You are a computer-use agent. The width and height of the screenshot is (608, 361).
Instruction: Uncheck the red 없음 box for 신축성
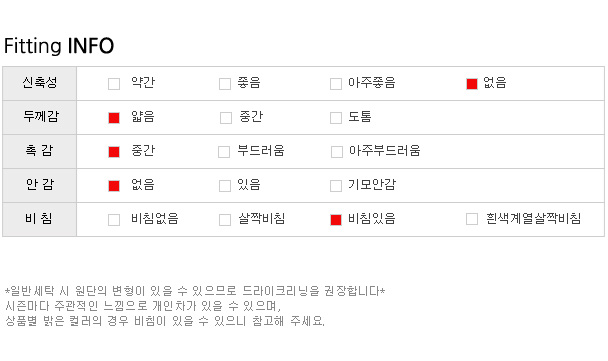(x=472, y=84)
